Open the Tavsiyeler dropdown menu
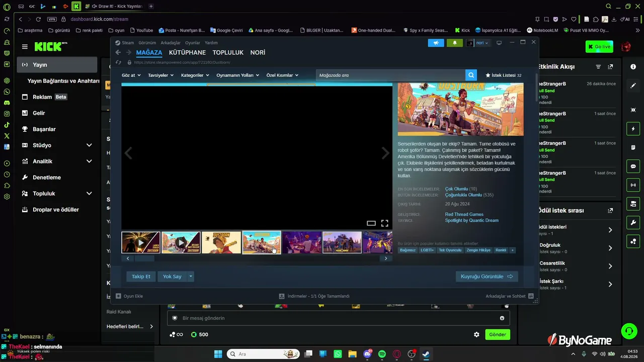The height and width of the screenshot is (362, 644). pyautogui.click(x=160, y=75)
